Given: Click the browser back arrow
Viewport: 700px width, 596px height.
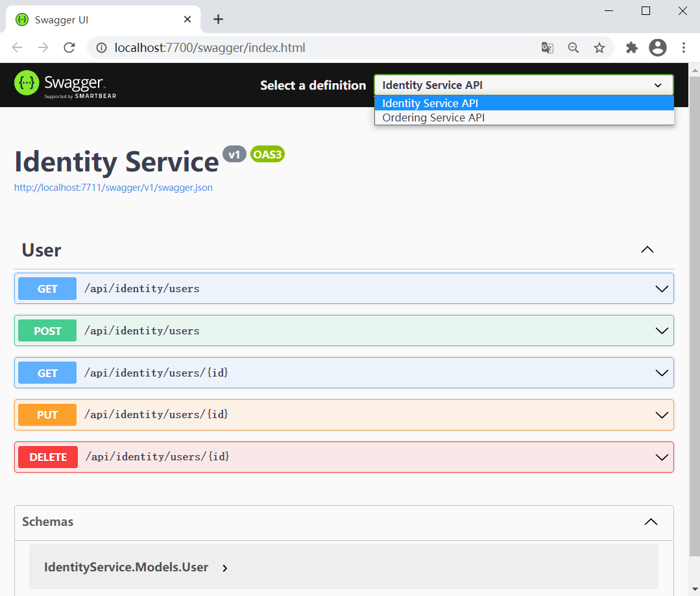Looking at the screenshot, I should pos(18,47).
